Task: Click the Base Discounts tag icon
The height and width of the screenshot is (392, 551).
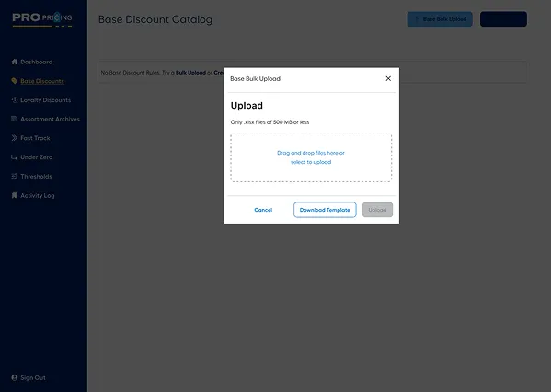Action: [x=15, y=81]
